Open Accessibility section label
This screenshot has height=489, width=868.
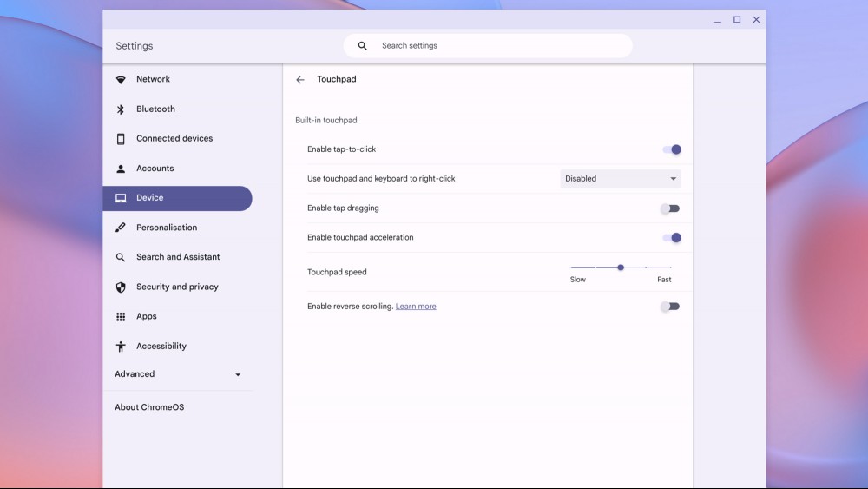[x=161, y=346]
